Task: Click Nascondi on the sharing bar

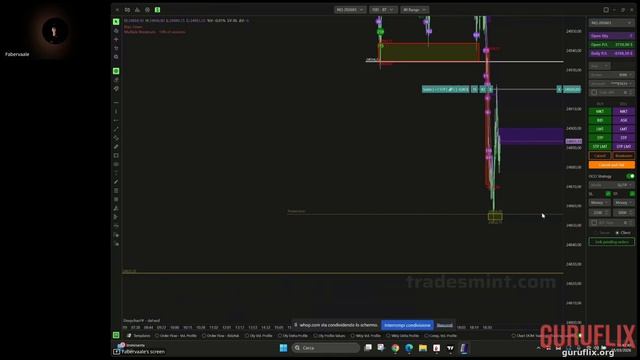Action: (444, 325)
